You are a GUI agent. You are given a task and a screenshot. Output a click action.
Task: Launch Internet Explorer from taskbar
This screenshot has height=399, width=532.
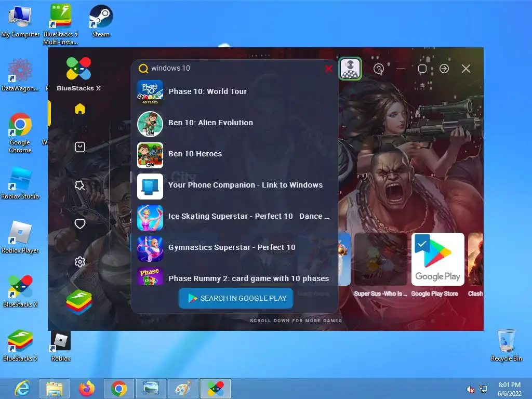22,389
